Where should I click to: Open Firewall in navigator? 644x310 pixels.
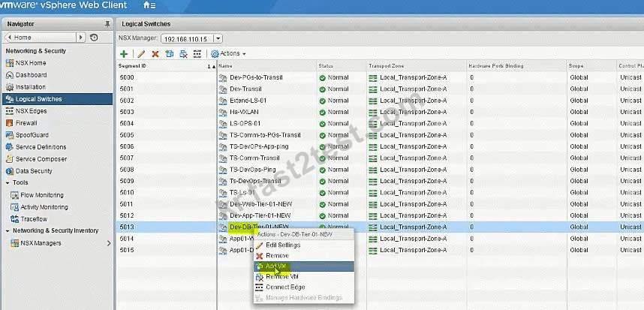coord(26,123)
